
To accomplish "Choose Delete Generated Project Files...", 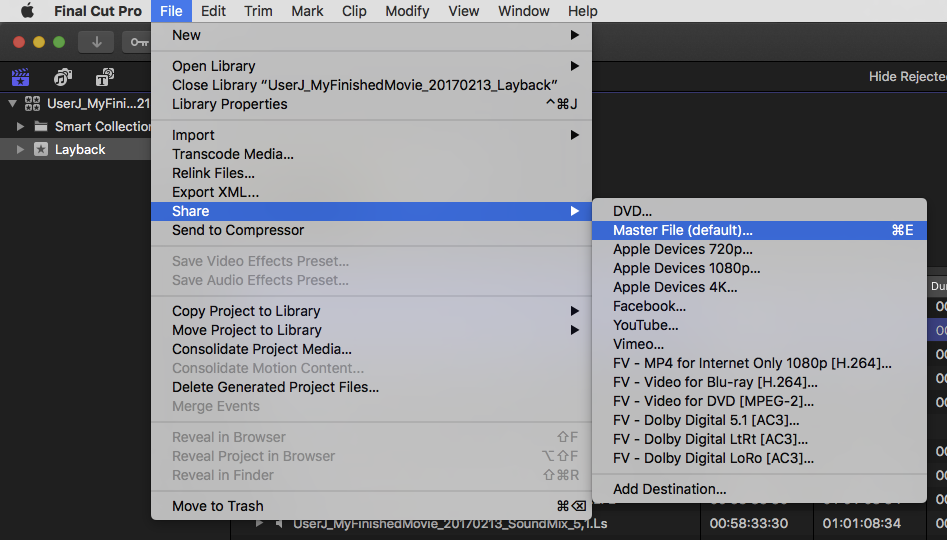I will tap(371, 387).
